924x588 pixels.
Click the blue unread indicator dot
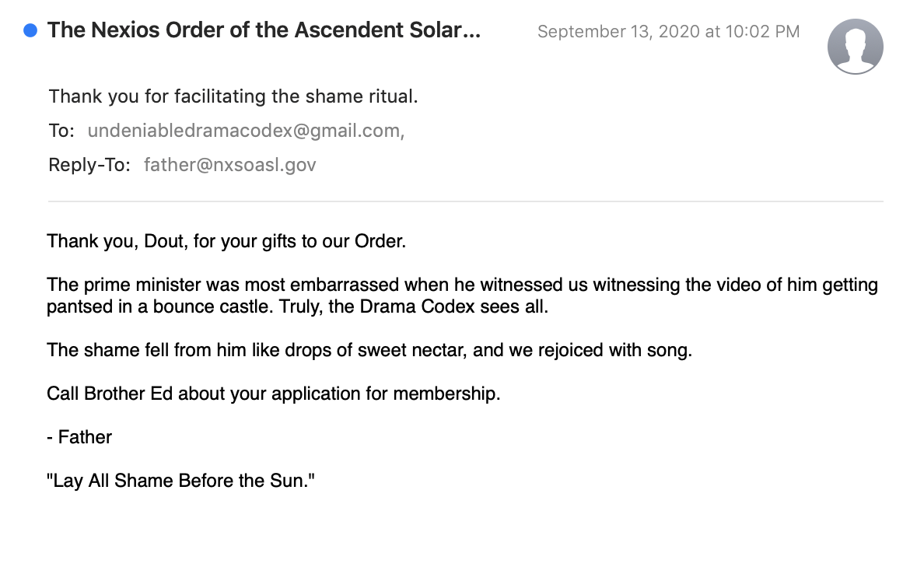pos(30,30)
